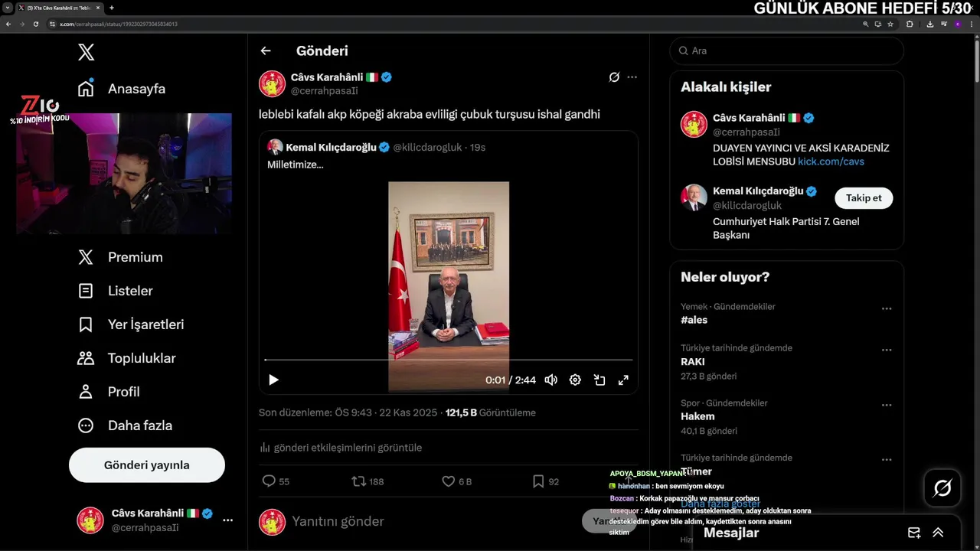Image resolution: width=980 pixels, height=551 pixels.
Task: Open the post's three-dot more menu
Action: tap(632, 77)
